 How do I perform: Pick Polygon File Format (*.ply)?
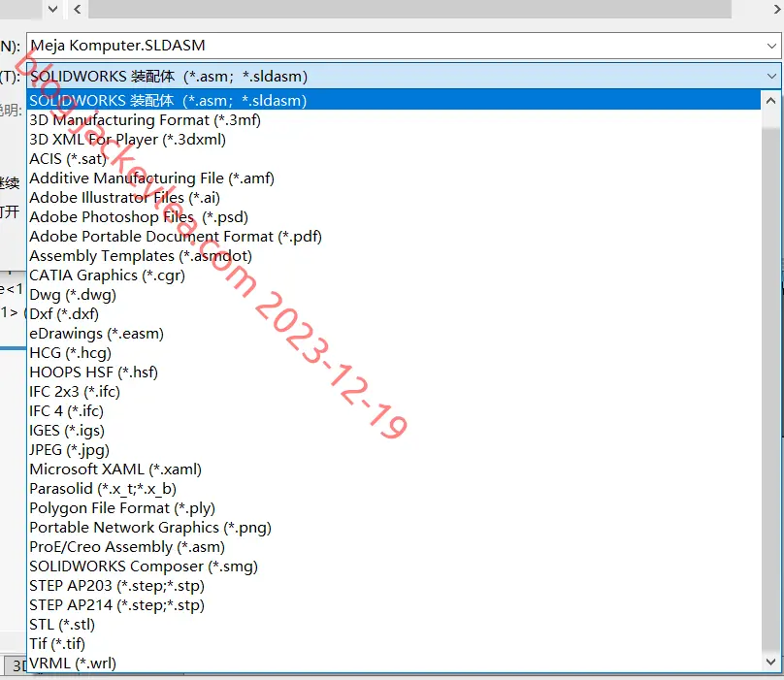[x=394, y=508]
